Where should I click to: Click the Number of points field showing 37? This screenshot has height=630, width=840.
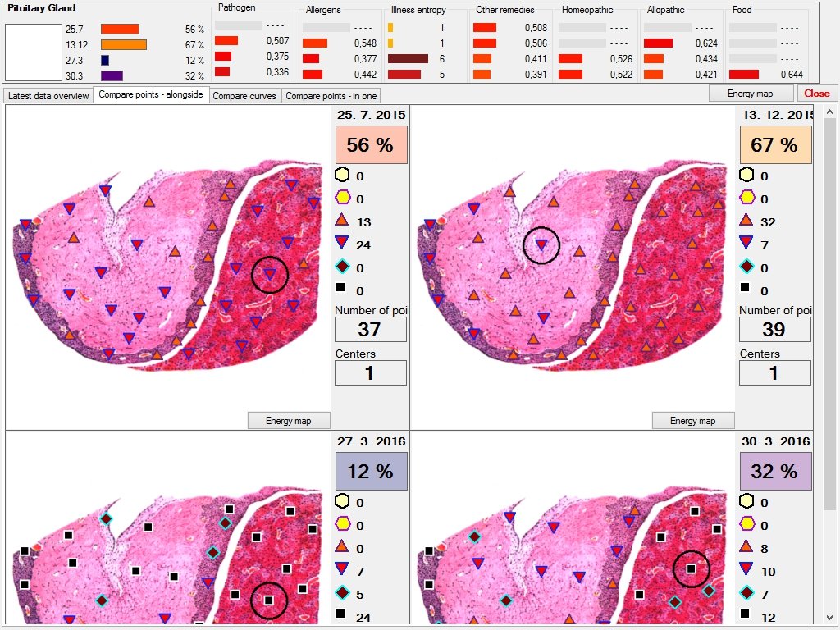tap(371, 330)
